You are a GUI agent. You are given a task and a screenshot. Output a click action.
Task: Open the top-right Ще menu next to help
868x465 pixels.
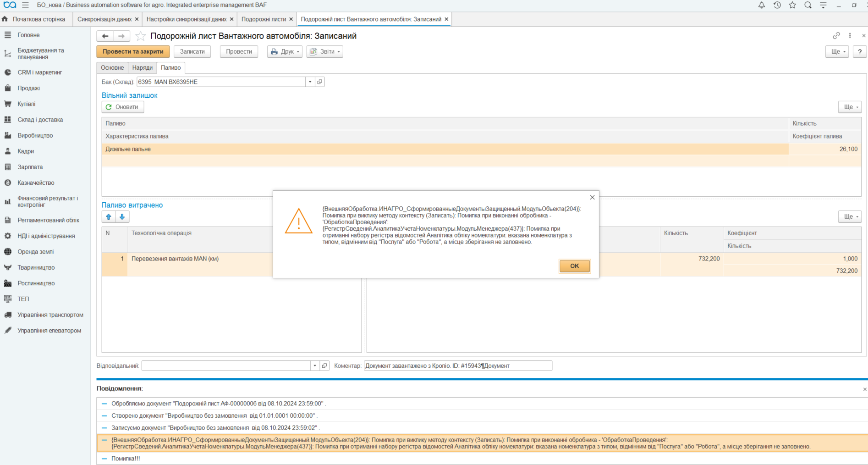coord(838,51)
